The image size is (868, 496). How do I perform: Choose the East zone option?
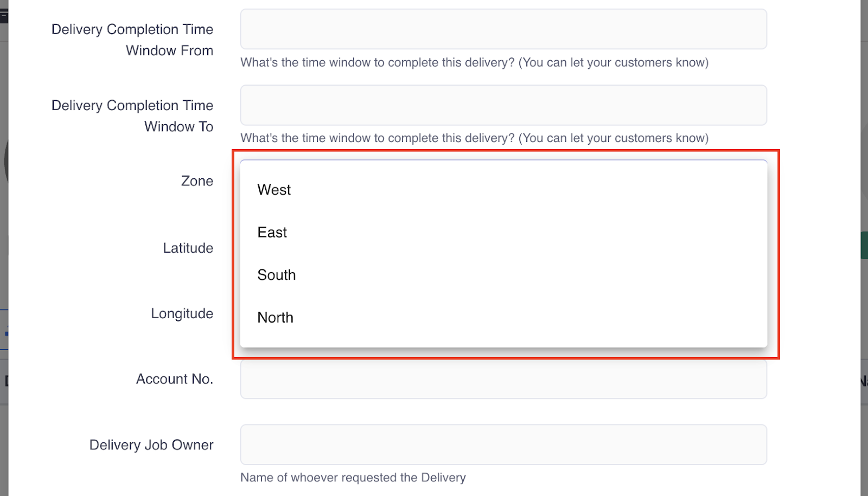click(503, 233)
